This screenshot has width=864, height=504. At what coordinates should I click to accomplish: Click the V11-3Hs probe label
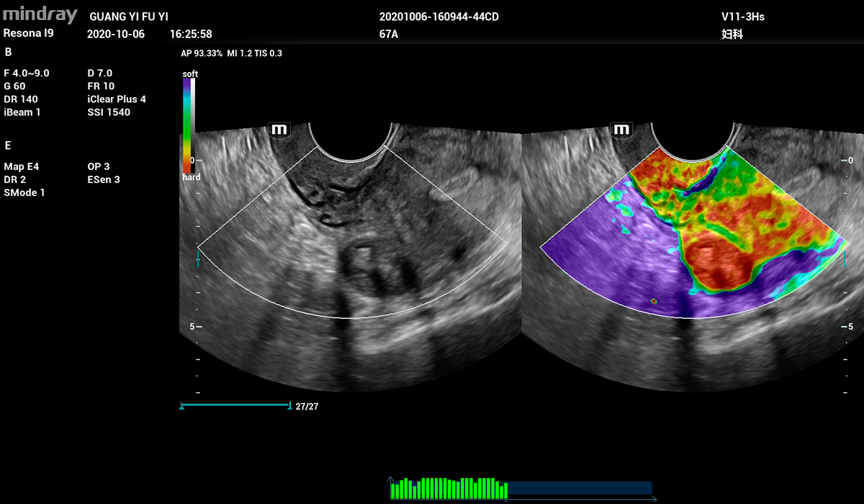click(742, 17)
